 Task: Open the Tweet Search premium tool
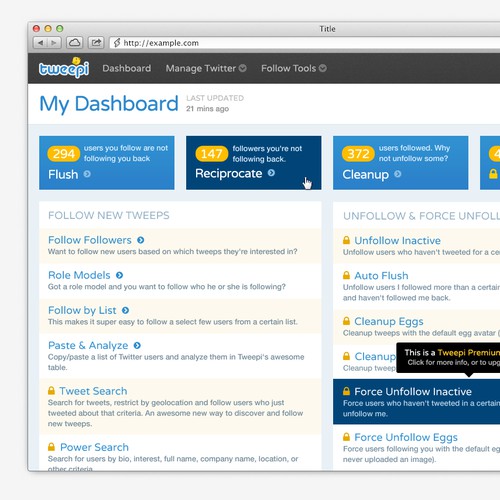click(x=93, y=391)
